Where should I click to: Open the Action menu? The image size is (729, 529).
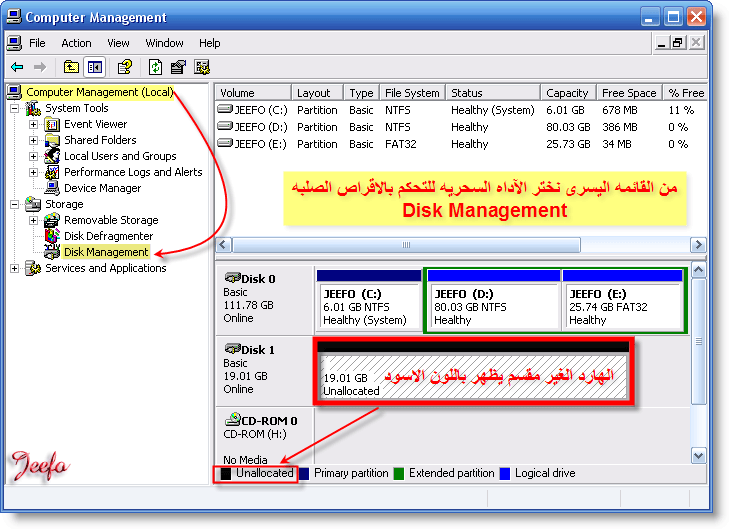tap(76, 43)
